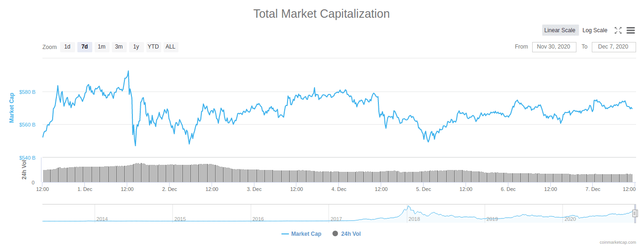
Task: Show year-to-date with YTD button
Action: coord(153,47)
